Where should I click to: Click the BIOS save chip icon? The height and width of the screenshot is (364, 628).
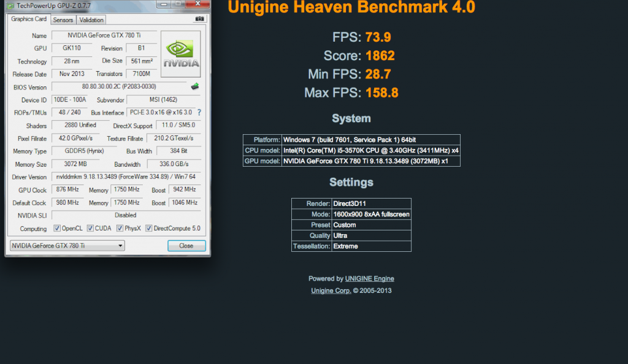point(195,86)
